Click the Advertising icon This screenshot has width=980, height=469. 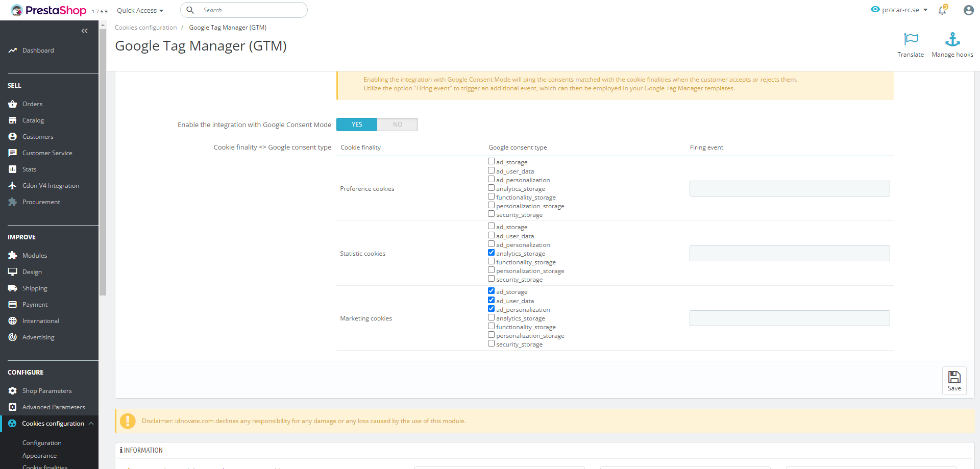click(x=13, y=337)
